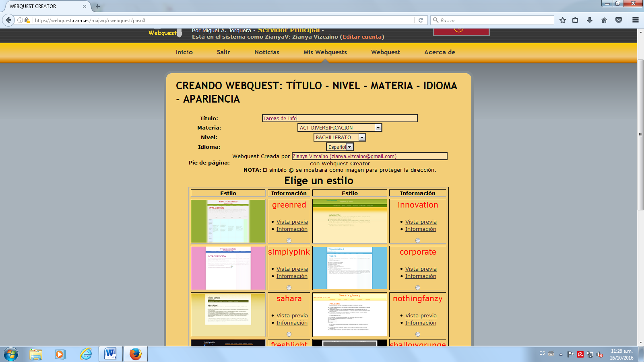The height and width of the screenshot is (362, 644).
Task: Go to Mis Webquests menu item
Action: point(326,52)
